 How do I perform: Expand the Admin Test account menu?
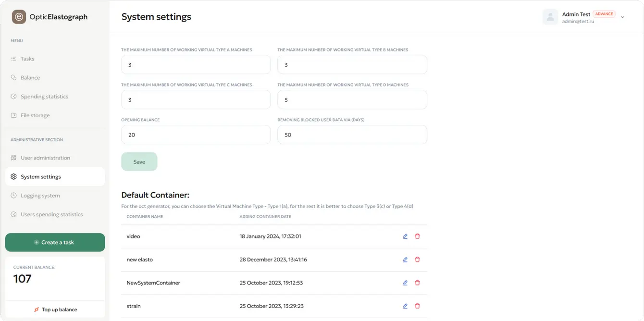623,16
